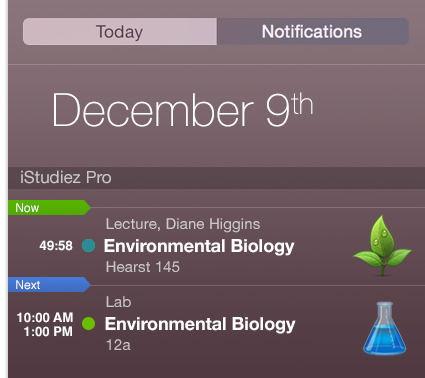Click the blue lab flask icon
The image size is (425, 378).
(384, 328)
